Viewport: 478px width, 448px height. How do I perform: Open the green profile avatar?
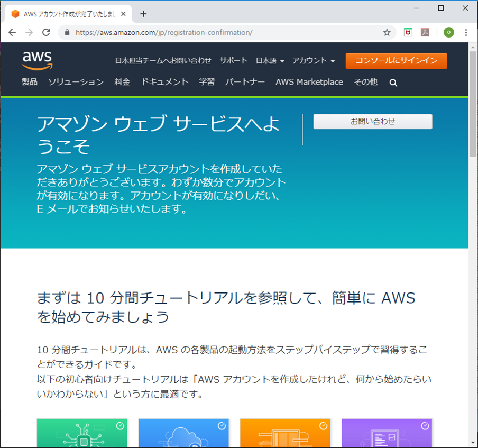pyautogui.click(x=449, y=32)
